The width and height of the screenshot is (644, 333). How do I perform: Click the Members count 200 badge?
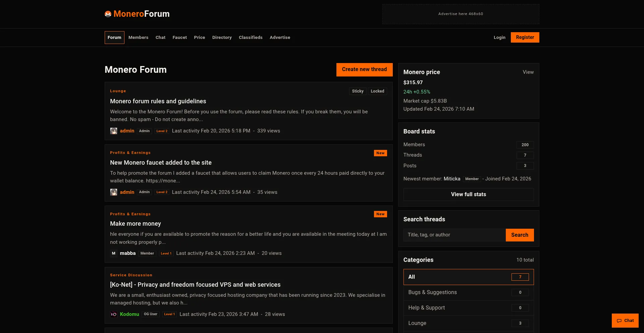tap(525, 145)
